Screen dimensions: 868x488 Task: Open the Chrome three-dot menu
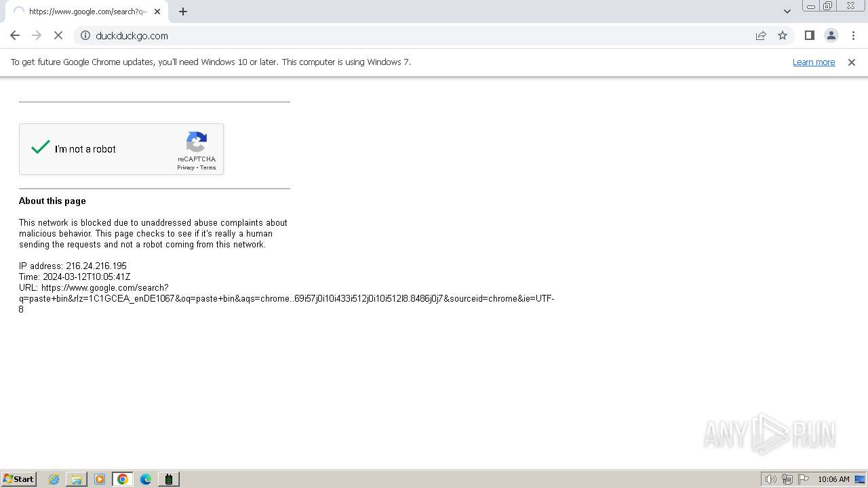[853, 35]
